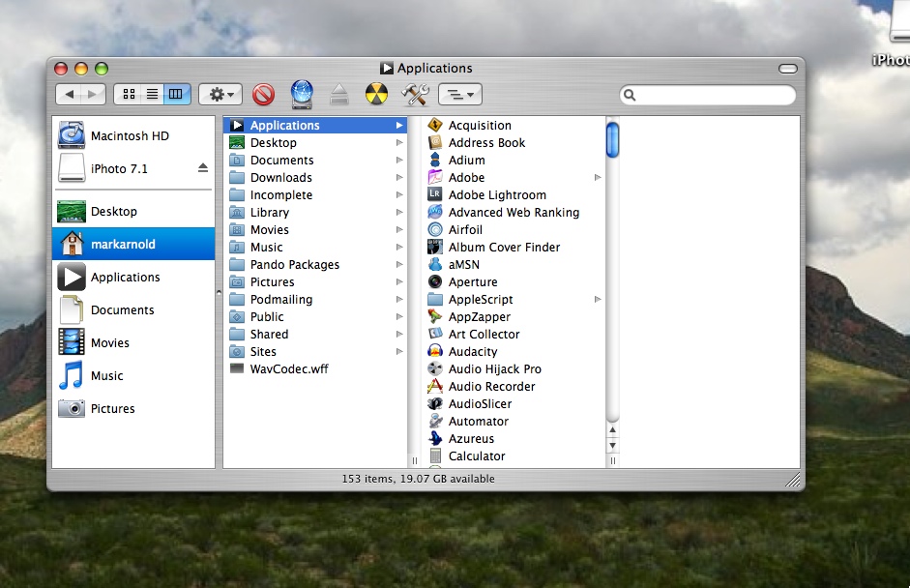
Task: Select the Acquisition app
Action: click(x=514, y=126)
